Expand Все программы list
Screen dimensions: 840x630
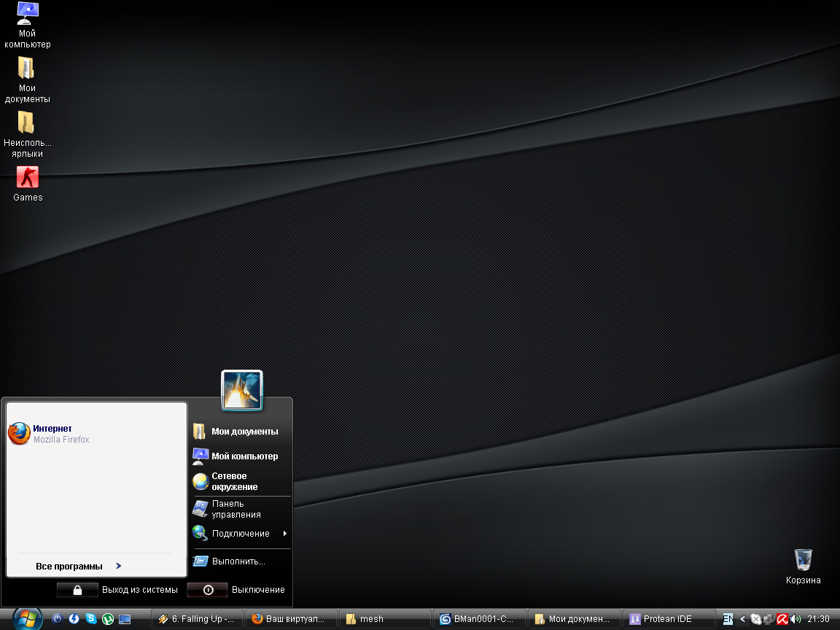pyautogui.click(x=77, y=566)
